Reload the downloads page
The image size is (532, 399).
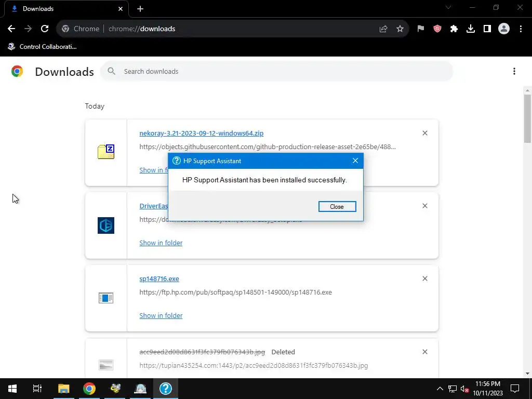pos(45,29)
